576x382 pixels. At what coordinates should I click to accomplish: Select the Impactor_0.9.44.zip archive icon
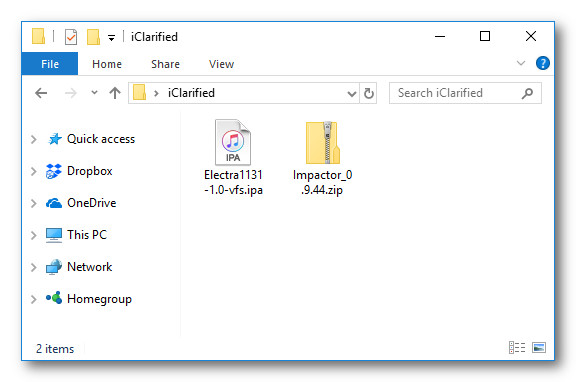point(323,142)
